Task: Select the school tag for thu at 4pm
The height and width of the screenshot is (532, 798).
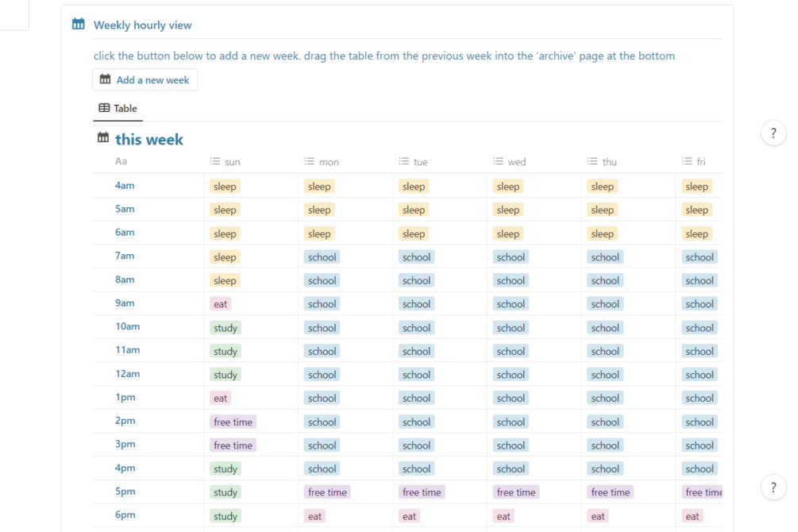Action: [x=605, y=468]
